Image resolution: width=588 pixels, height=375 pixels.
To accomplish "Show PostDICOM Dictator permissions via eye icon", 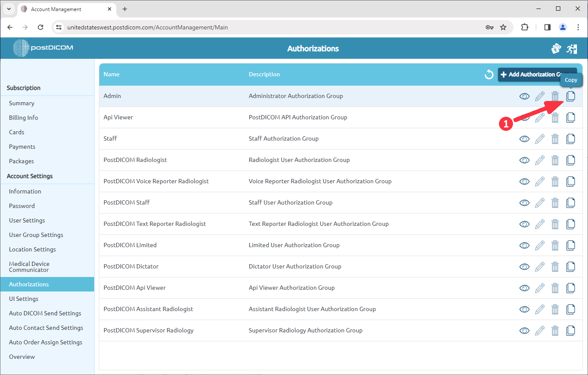I will pyautogui.click(x=524, y=266).
